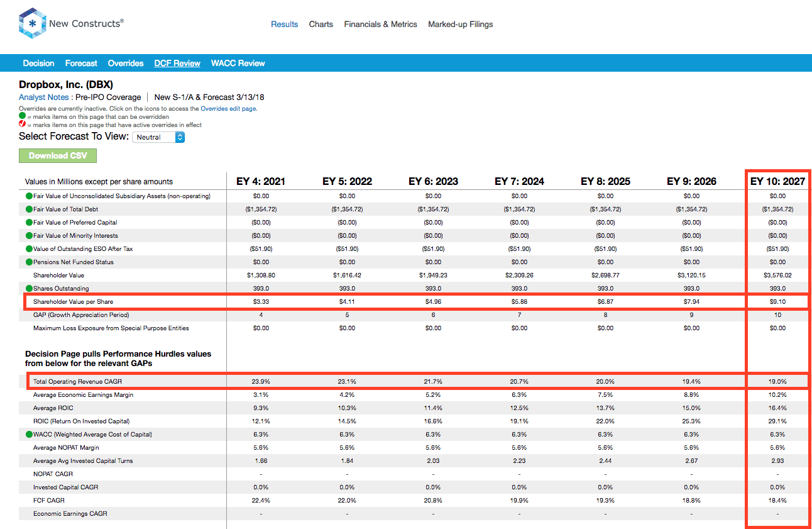Click the red checkmark legend icon for active overrides

tap(22, 125)
